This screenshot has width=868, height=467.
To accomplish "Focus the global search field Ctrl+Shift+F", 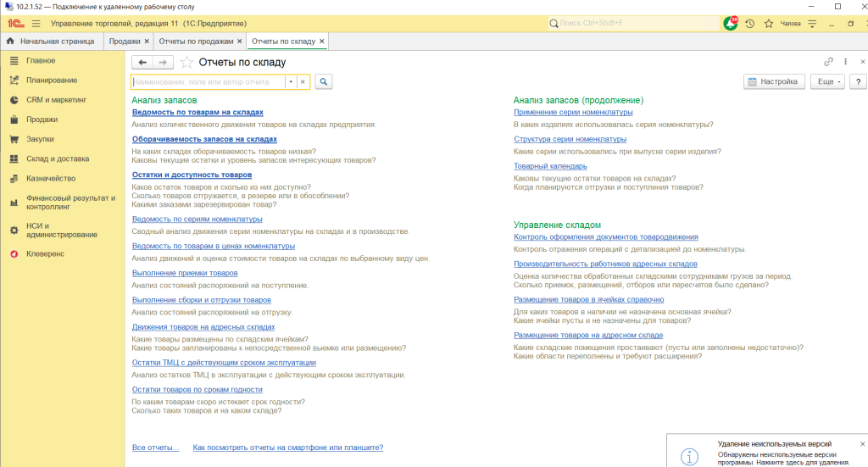I will click(x=634, y=23).
